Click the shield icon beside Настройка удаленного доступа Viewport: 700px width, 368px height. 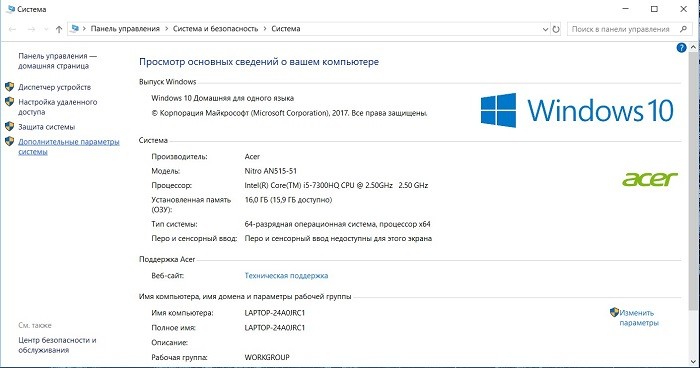point(9,102)
